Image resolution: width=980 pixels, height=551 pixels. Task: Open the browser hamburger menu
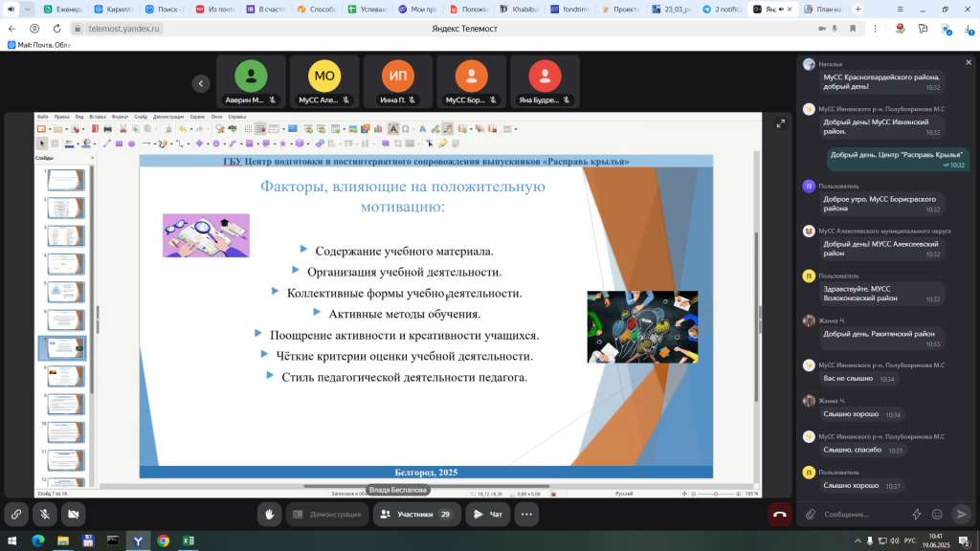(900, 10)
